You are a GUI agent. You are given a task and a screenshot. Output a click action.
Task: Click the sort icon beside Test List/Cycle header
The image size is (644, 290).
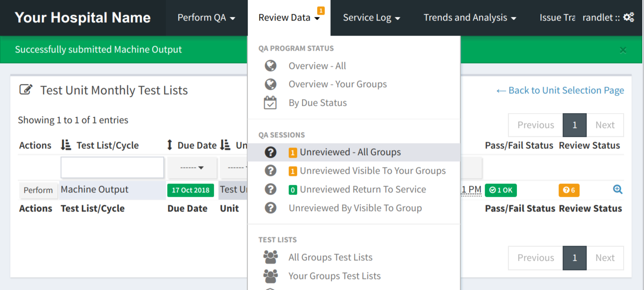pyautogui.click(x=66, y=145)
